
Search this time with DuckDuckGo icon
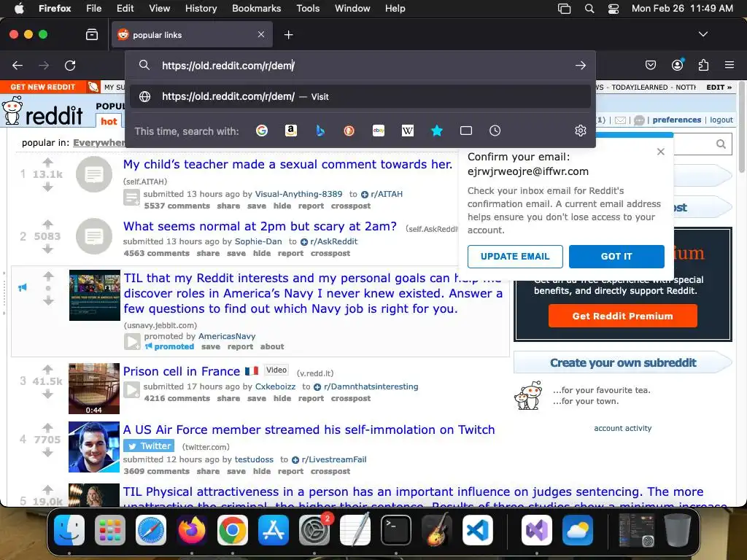point(349,131)
